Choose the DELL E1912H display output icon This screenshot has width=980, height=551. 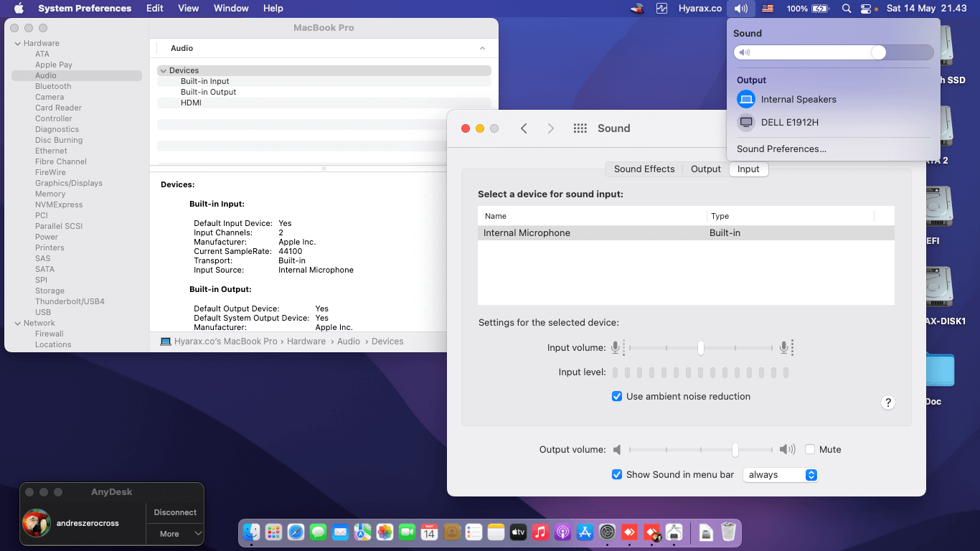tap(746, 122)
